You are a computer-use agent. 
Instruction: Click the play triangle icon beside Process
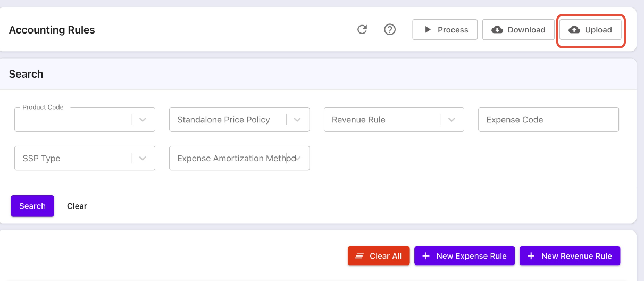428,30
